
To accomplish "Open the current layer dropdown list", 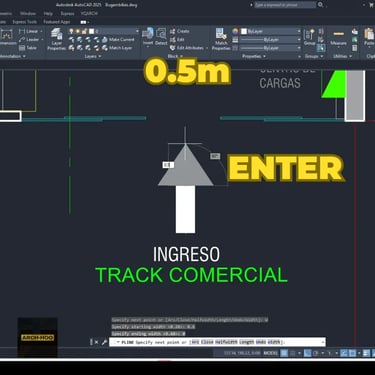I will pyautogui.click(x=137, y=31).
